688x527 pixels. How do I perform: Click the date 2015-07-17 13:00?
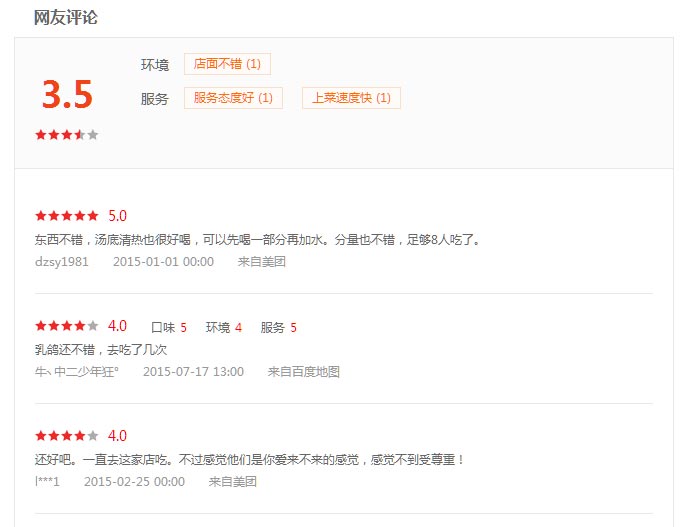[194, 372]
